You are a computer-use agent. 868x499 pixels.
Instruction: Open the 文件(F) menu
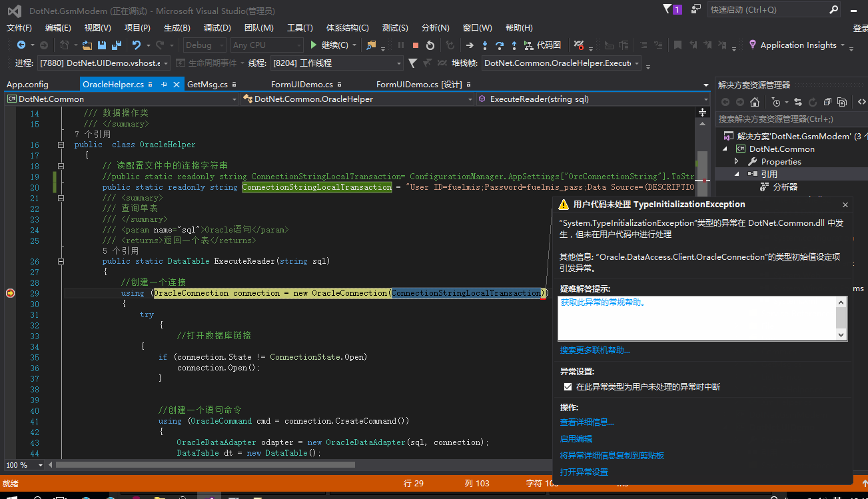tap(19, 27)
